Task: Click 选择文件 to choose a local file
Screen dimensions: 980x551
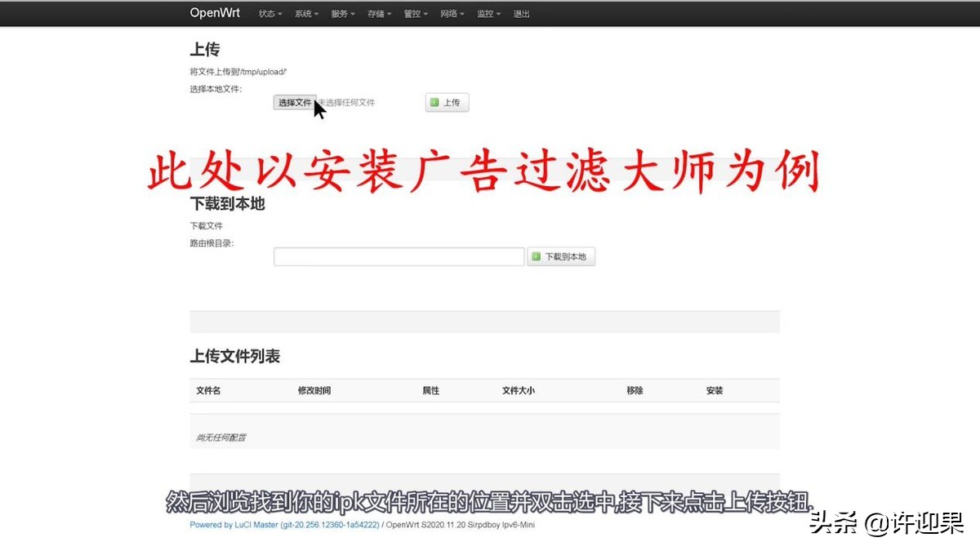Action: coord(294,102)
